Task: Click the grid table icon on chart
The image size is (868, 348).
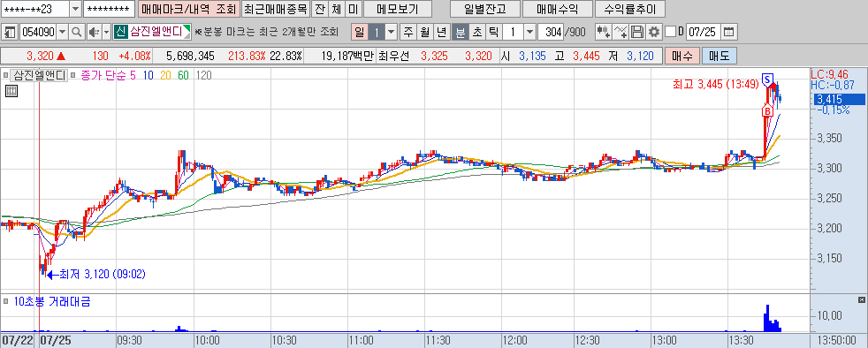Action: 11,91
